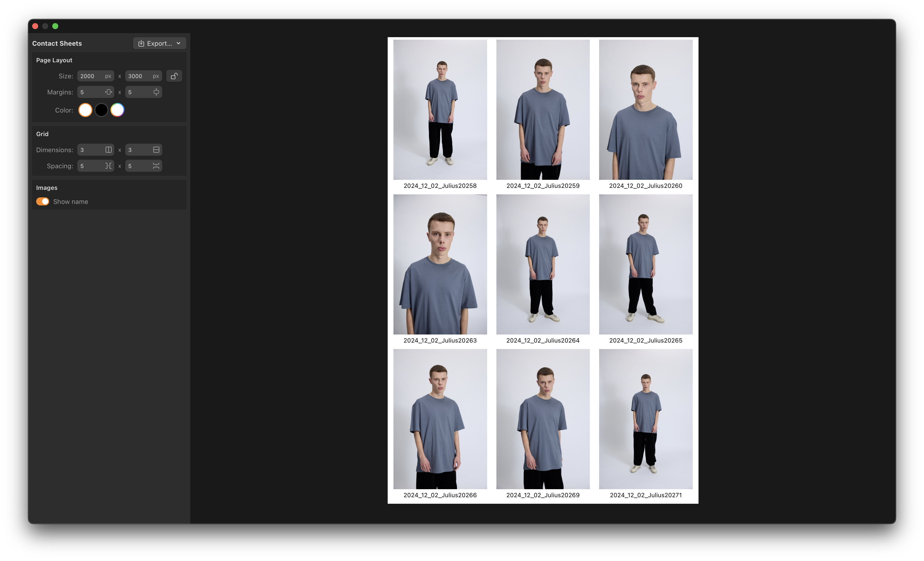Click the vertical margins icon
The image size is (924, 561).
[x=156, y=92]
